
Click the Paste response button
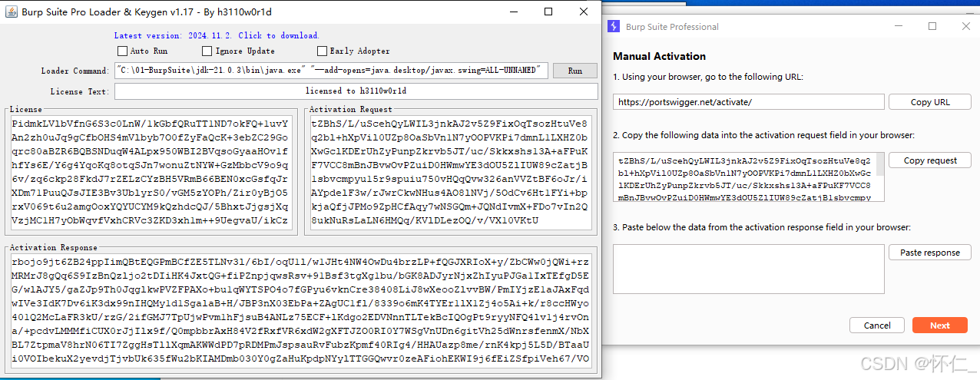(930, 253)
